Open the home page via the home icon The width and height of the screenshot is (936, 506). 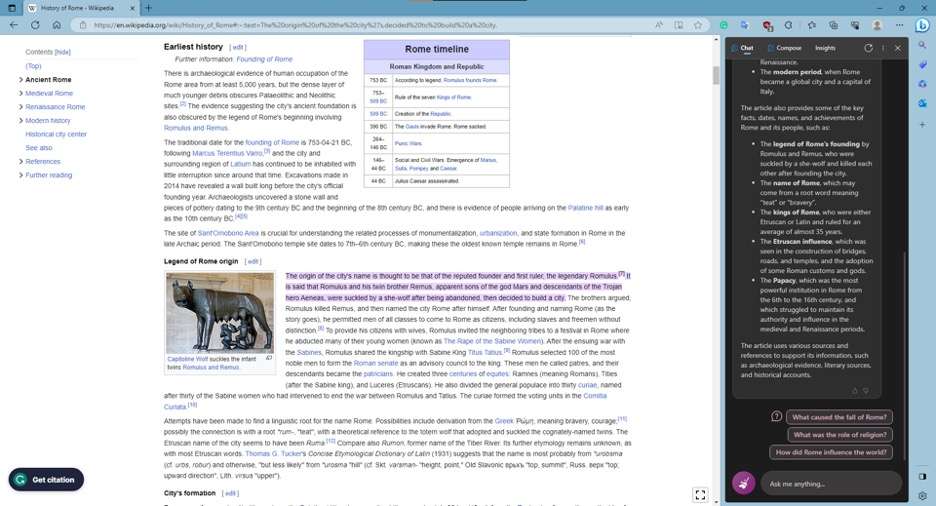pyautogui.click(x=57, y=25)
